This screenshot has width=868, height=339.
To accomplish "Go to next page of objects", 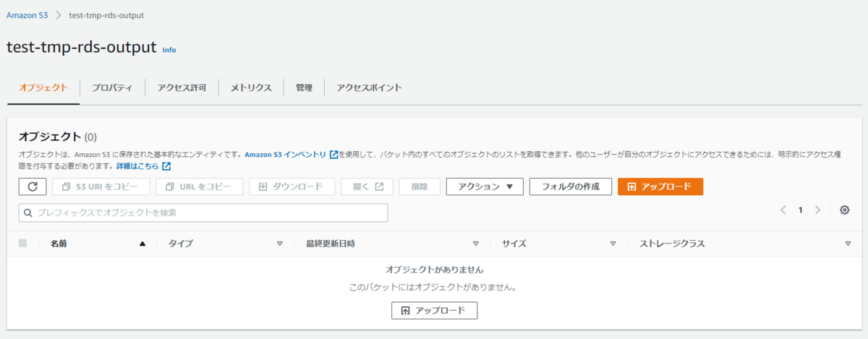I will (x=817, y=210).
